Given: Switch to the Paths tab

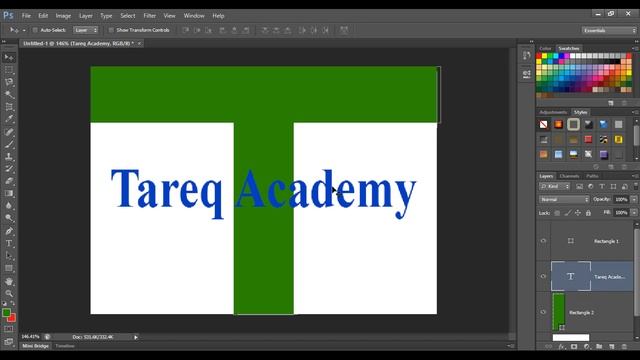Looking at the screenshot, I should tap(592, 176).
